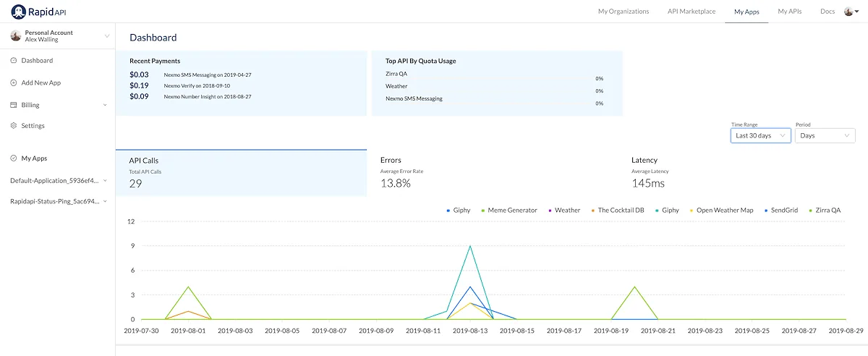Open My Organizations in top navigation
This screenshot has height=356, width=868.
pyautogui.click(x=624, y=12)
